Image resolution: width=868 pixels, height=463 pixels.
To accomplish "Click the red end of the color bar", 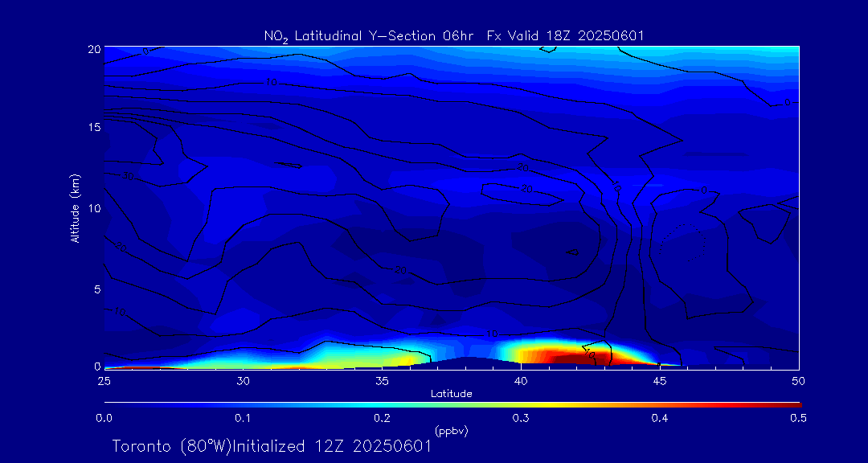I will click(x=792, y=404).
